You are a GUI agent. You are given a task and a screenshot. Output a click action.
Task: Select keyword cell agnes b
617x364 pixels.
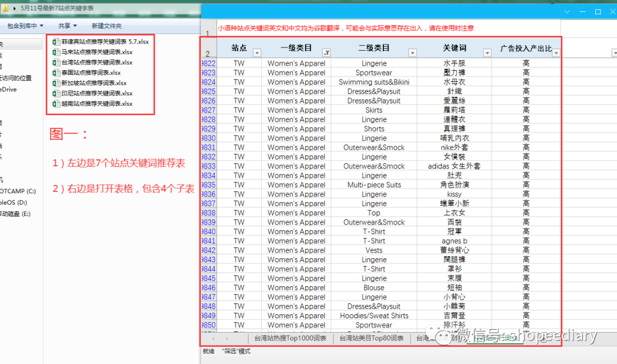click(455, 241)
